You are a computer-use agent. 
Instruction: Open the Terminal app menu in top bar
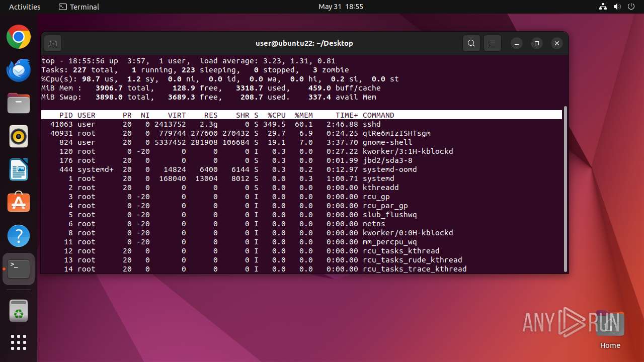coord(79,7)
